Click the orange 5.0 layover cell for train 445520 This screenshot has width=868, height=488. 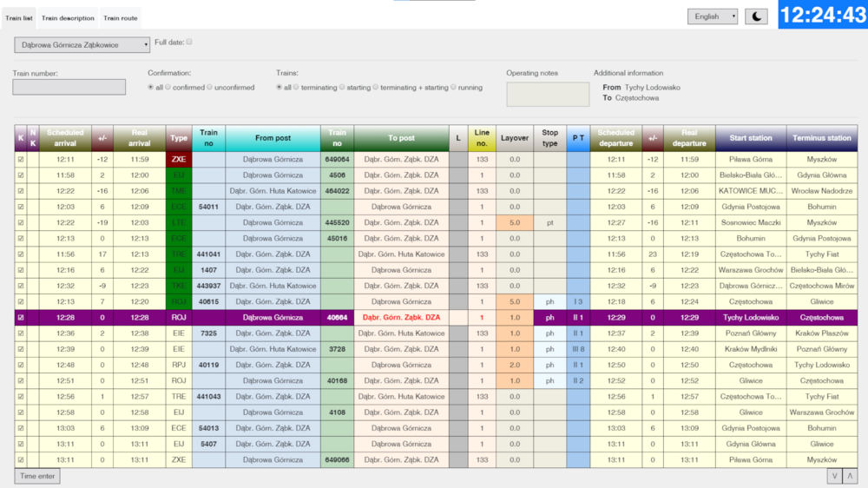click(515, 222)
